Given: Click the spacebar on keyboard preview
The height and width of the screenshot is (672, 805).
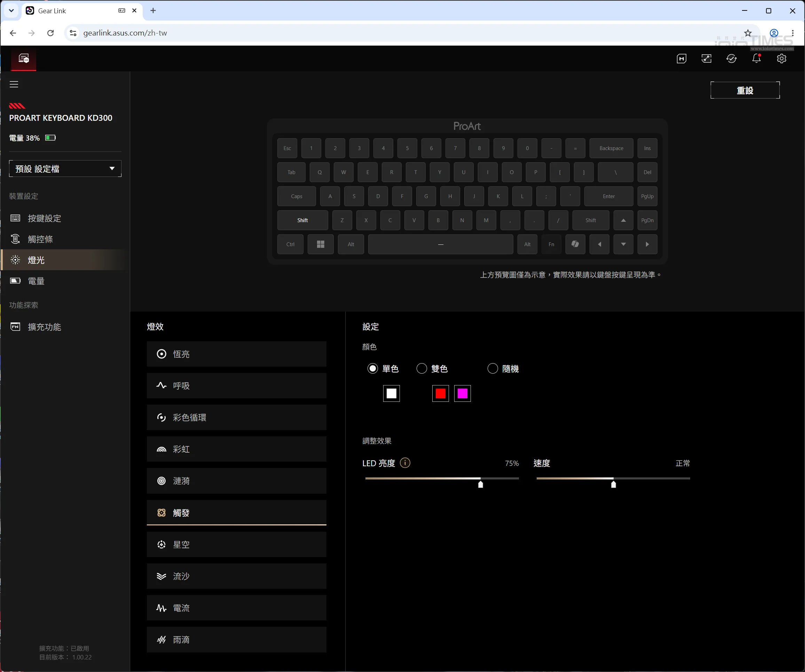Looking at the screenshot, I should pyautogui.click(x=441, y=244).
